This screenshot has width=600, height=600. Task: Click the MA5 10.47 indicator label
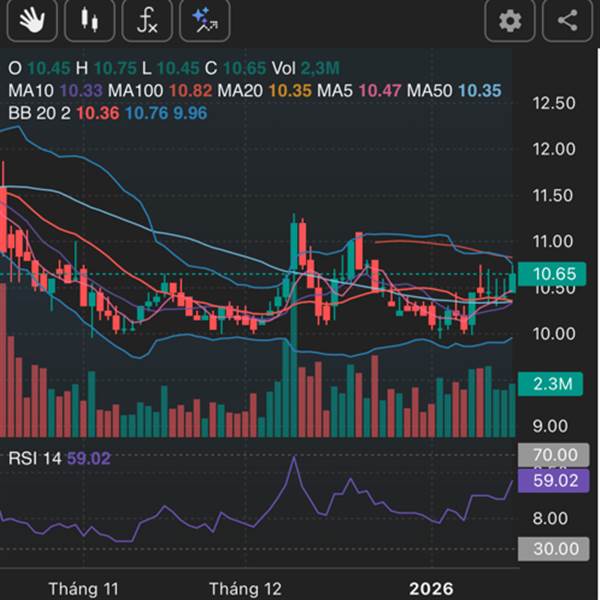click(x=359, y=91)
